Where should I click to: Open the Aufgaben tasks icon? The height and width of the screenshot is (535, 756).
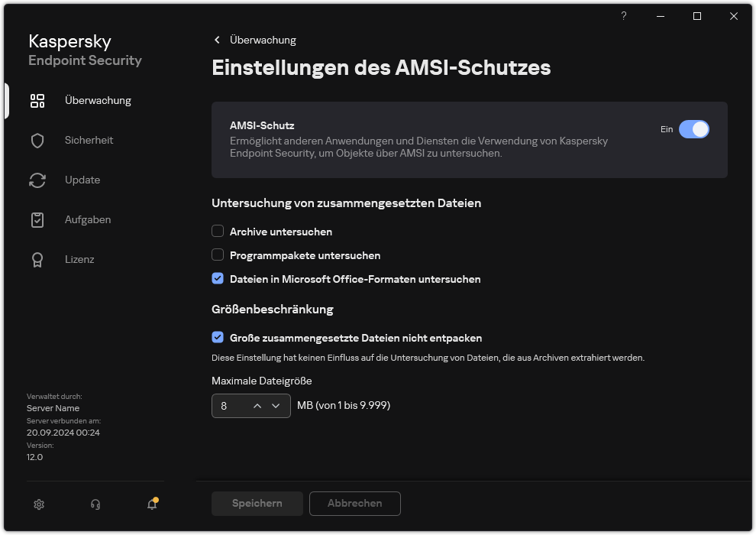pos(37,219)
